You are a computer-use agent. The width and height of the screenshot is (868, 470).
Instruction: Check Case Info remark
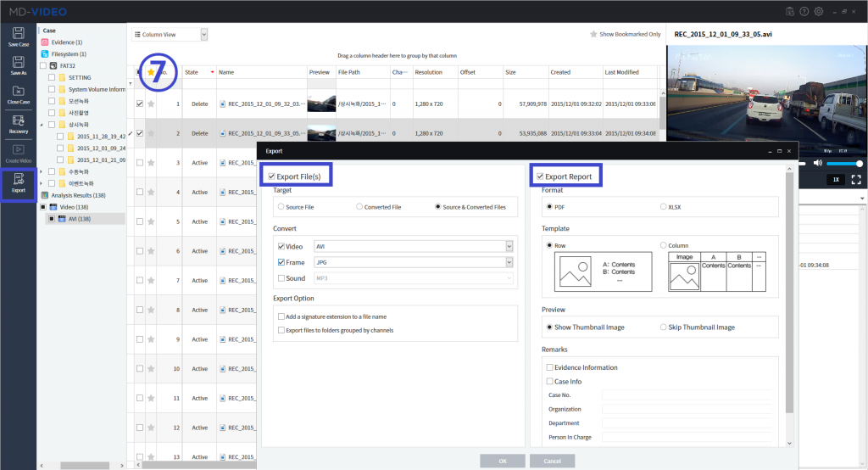coord(549,381)
